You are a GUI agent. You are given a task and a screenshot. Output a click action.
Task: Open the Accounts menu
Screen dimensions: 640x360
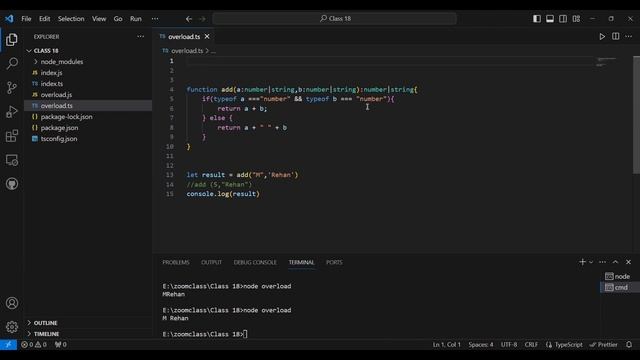click(12, 303)
